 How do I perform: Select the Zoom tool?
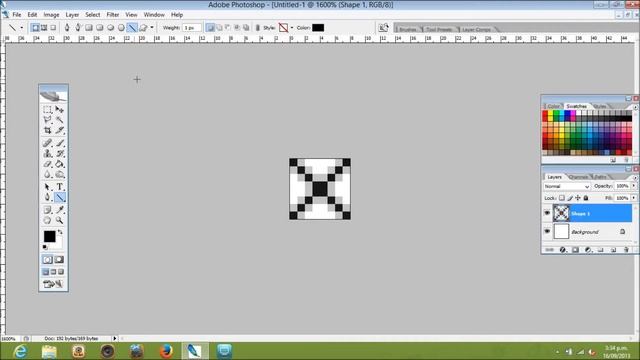point(60,220)
